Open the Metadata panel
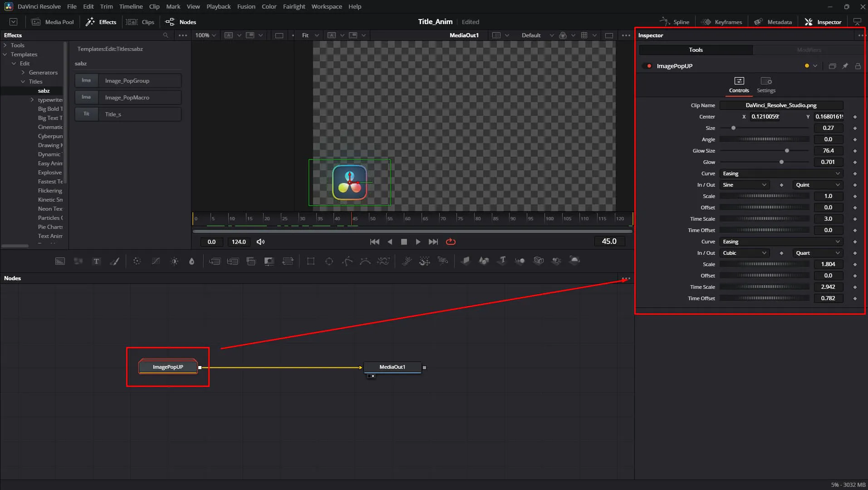Screen dimensions: 868x490 (773, 22)
